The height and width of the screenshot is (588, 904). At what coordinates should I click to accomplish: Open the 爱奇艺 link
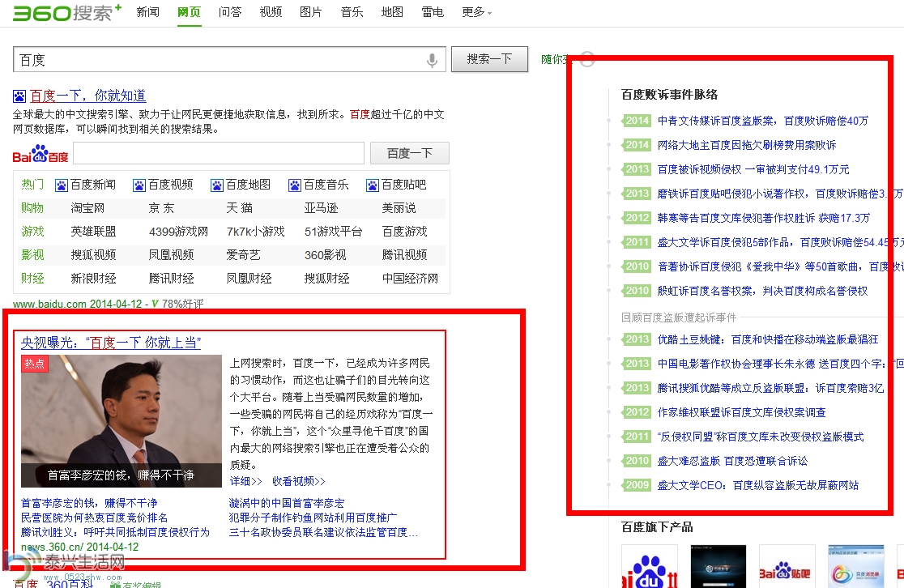[x=243, y=255]
